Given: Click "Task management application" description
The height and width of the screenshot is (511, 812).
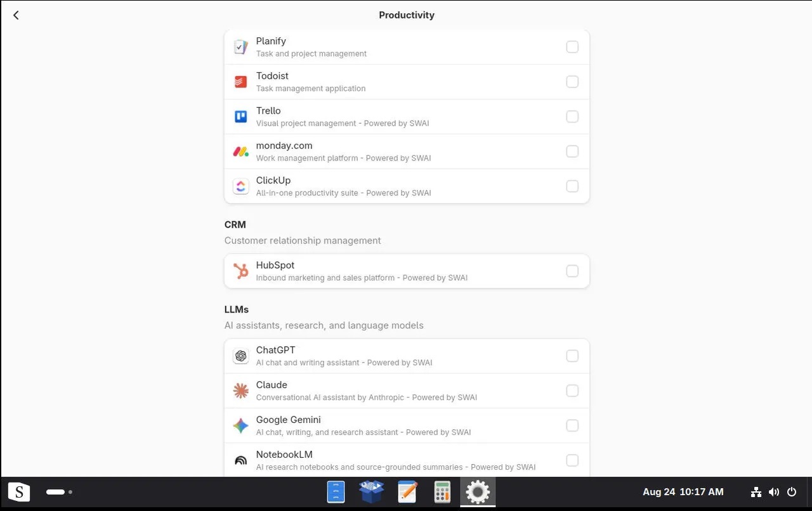Looking at the screenshot, I should pos(311,89).
